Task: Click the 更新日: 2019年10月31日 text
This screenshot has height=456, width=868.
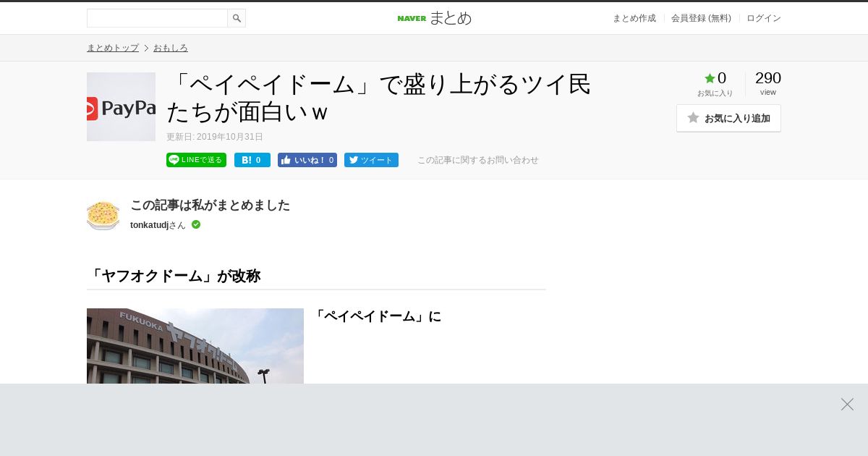Action: [x=215, y=137]
